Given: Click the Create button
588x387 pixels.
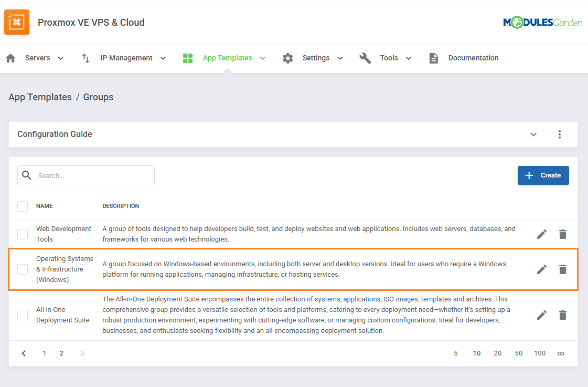Looking at the screenshot, I should 543,175.
